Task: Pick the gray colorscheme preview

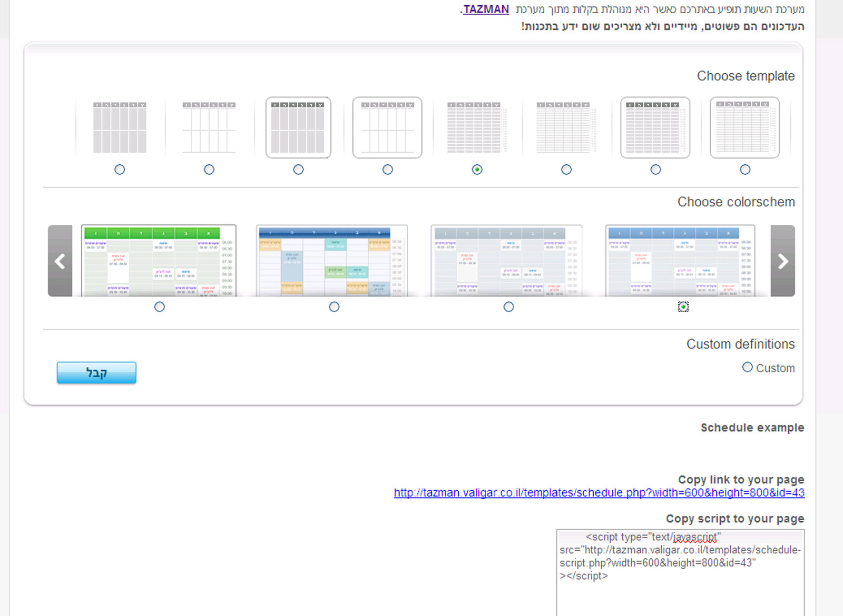Action: tap(506, 261)
